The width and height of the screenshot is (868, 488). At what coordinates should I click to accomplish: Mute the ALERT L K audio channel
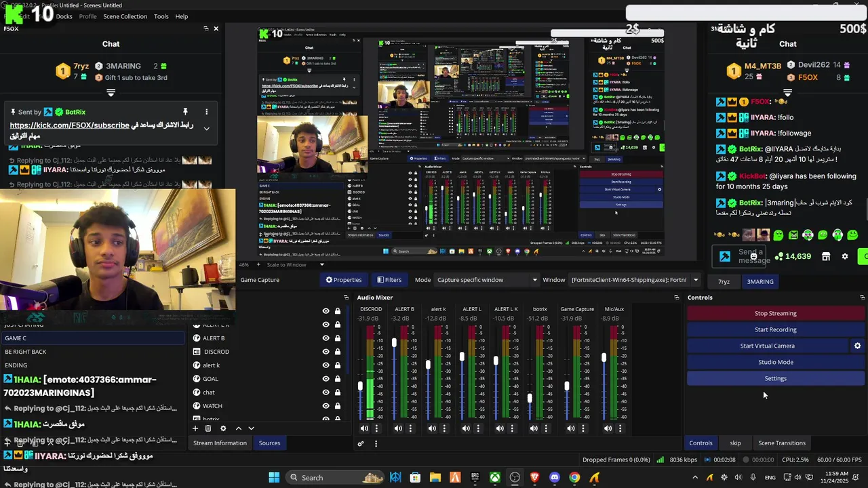(500, 428)
